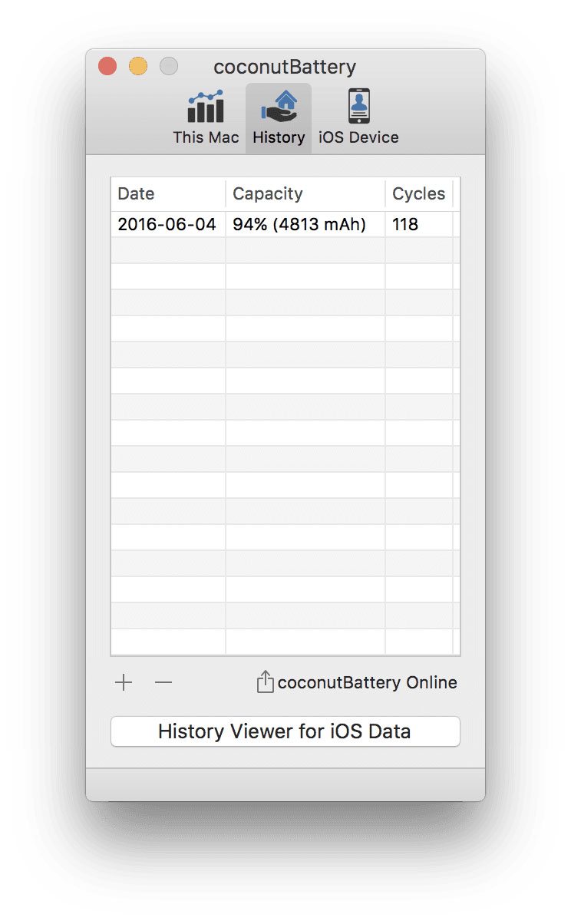Minimize the coconutBattery window
The image size is (571, 924).
click(138, 67)
